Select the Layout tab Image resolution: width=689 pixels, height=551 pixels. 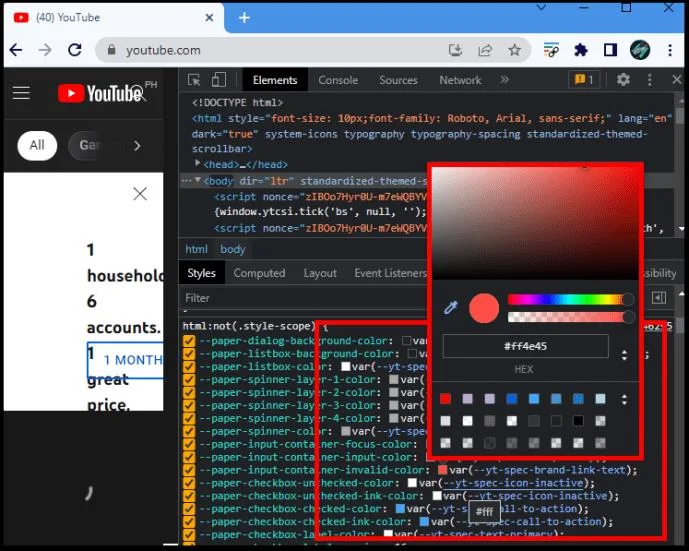click(320, 273)
